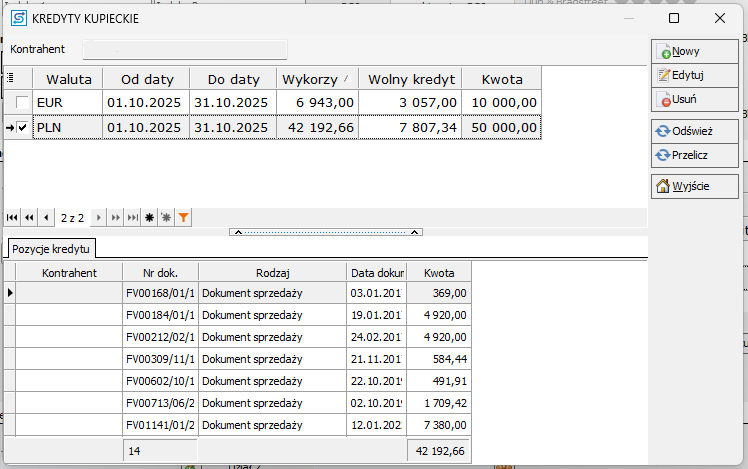
Task: Go to previous record in navigator
Action: [x=47, y=217]
